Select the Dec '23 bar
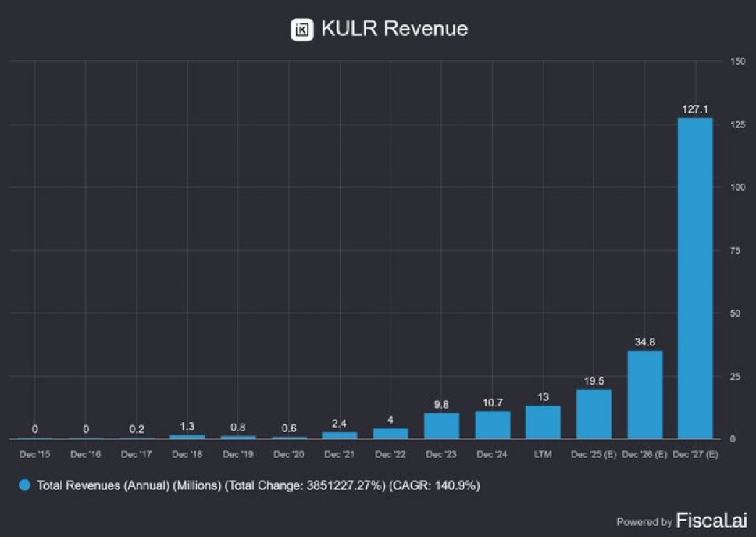The image size is (756, 537). [441, 426]
